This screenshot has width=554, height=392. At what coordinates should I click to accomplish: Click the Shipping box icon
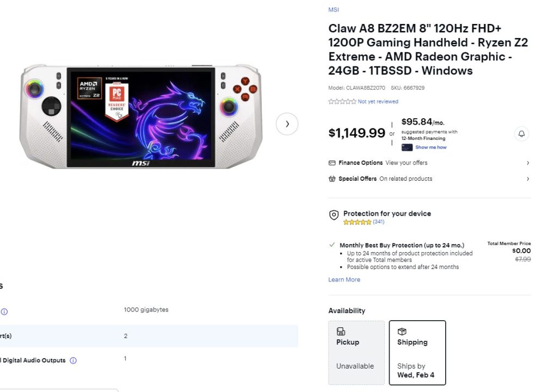tap(402, 331)
